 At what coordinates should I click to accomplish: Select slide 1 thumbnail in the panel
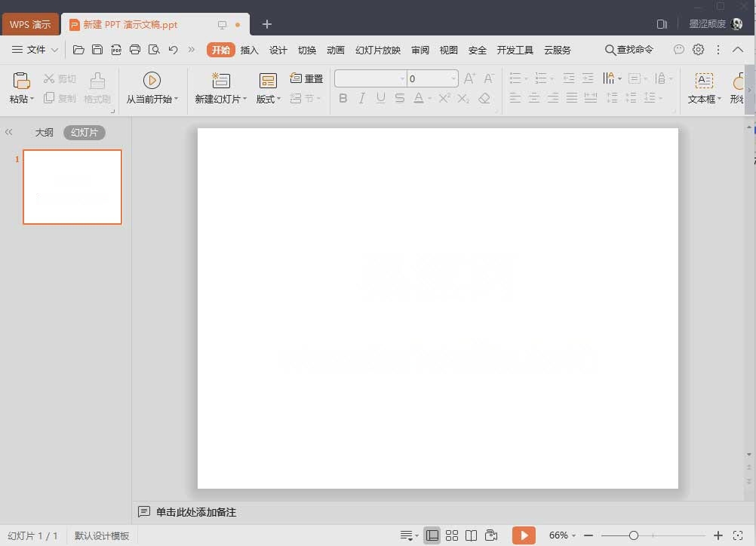[72, 186]
